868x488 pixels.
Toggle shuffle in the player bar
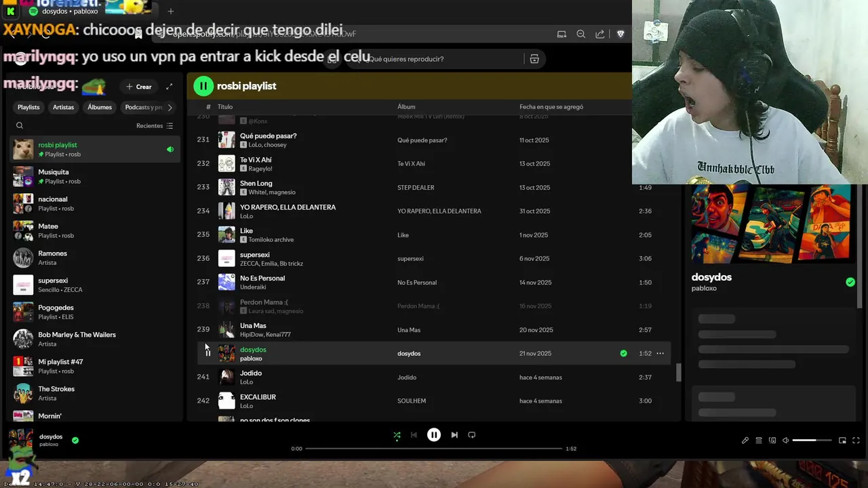coord(397,435)
